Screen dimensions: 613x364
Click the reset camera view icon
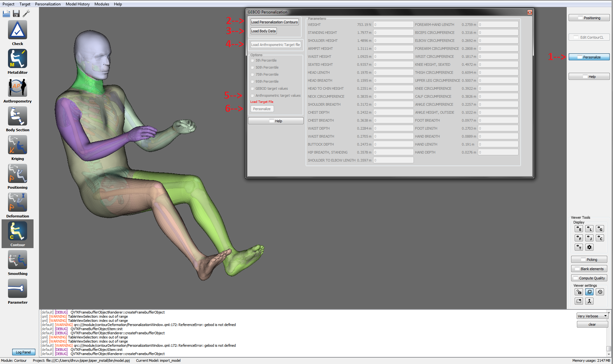coord(600,292)
